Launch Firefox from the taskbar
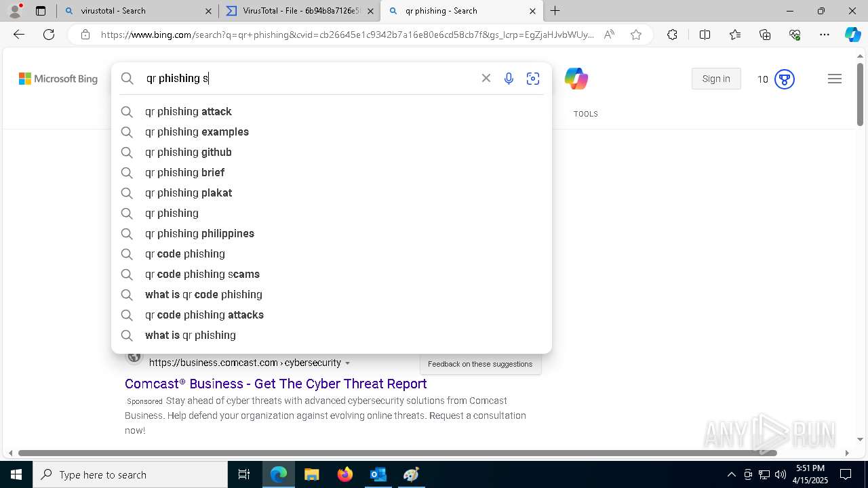This screenshot has width=868, height=488. pyautogui.click(x=345, y=474)
